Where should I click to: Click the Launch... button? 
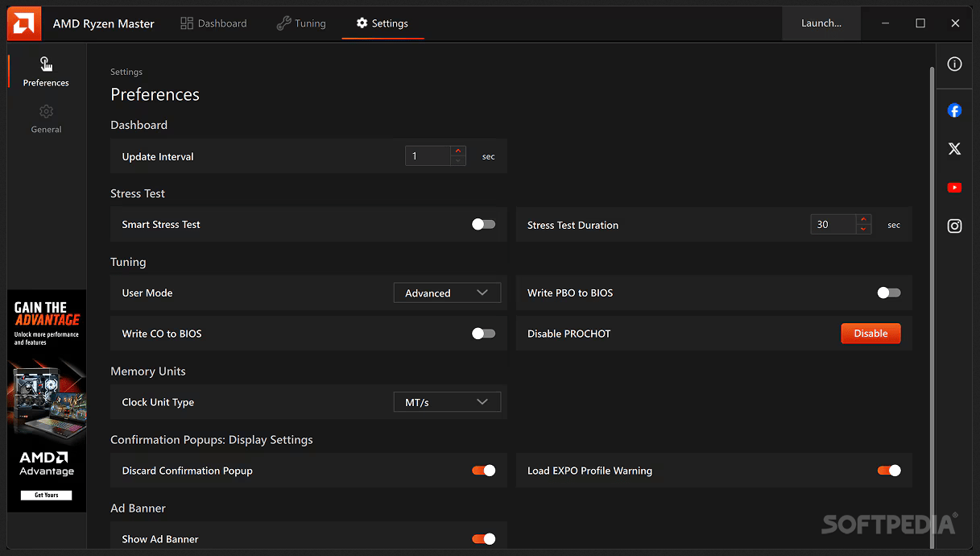click(821, 23)
